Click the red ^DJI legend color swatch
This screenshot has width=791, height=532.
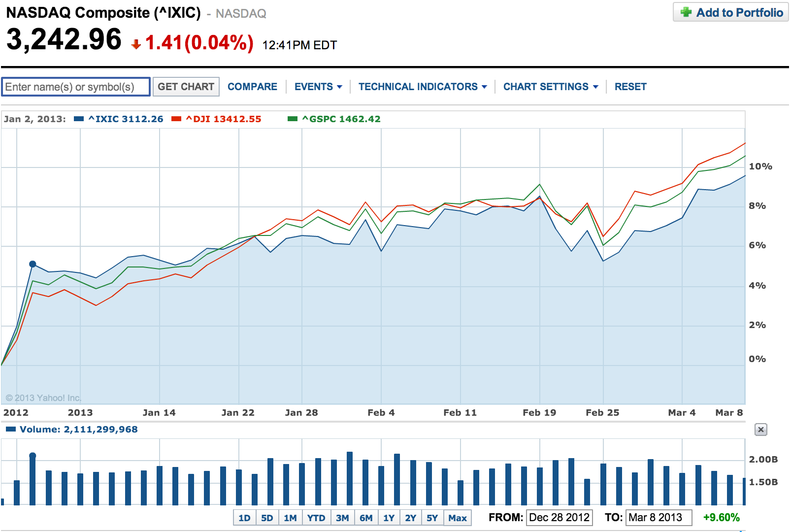point(176,119)
